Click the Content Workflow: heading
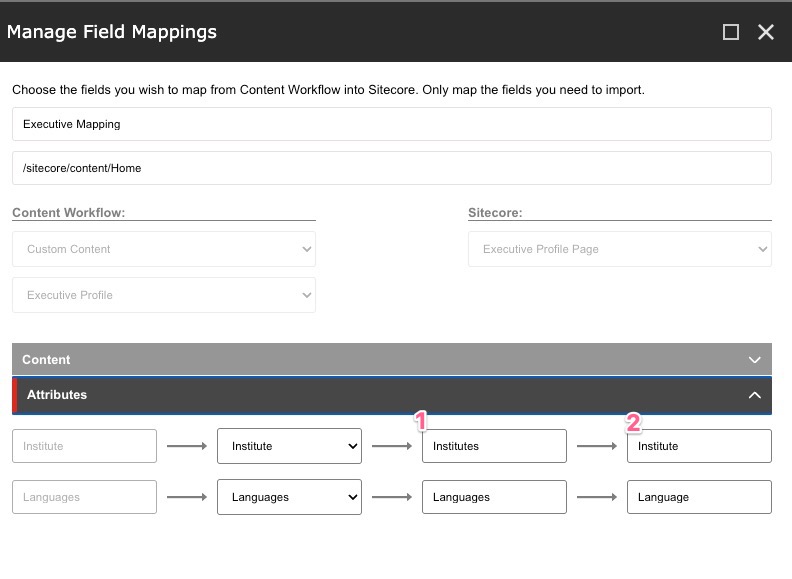 click(x=69, y=213)
